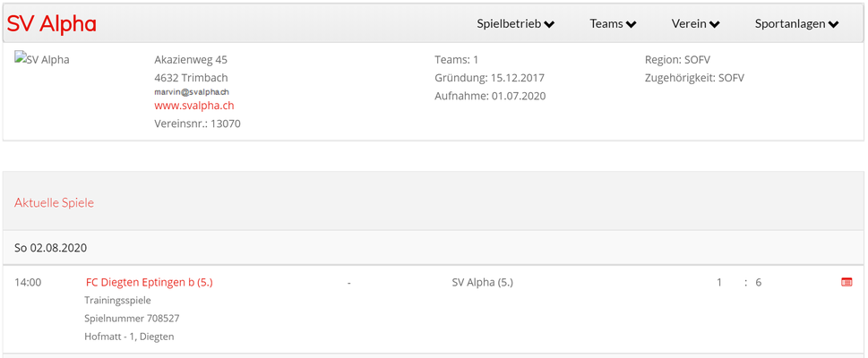Expand the Spielbetrieb dropdown menu
This screenshot has height=358, width=868.
tap(515, 24)
